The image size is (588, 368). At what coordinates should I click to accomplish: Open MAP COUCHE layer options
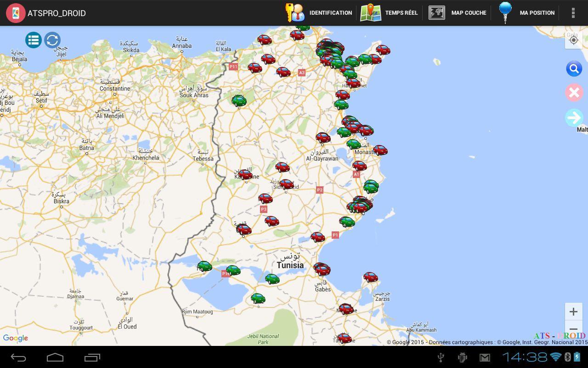(x=458, y=13)
